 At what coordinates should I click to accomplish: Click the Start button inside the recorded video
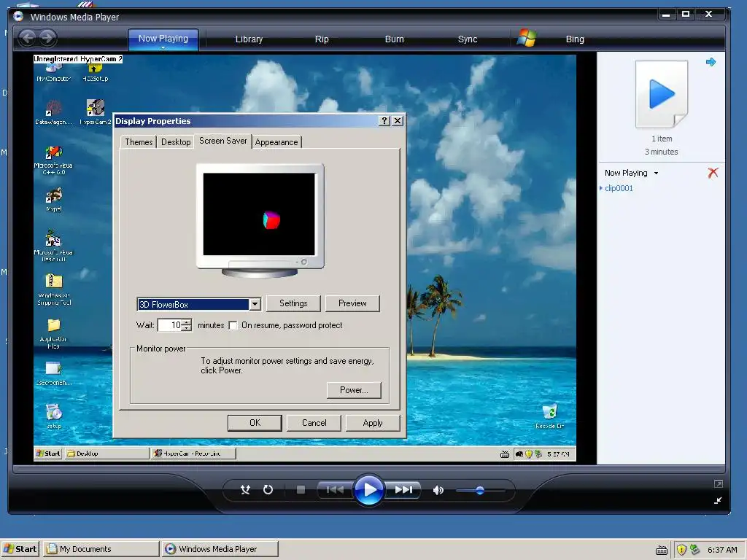pos(48,454)
